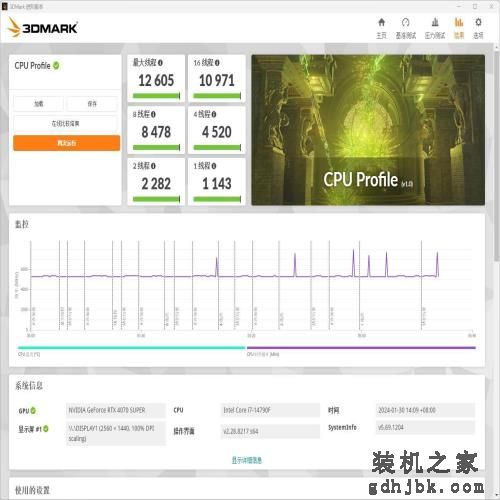Open the 显示详细信息 link
The image size is (500, 500).
(247, 460)
